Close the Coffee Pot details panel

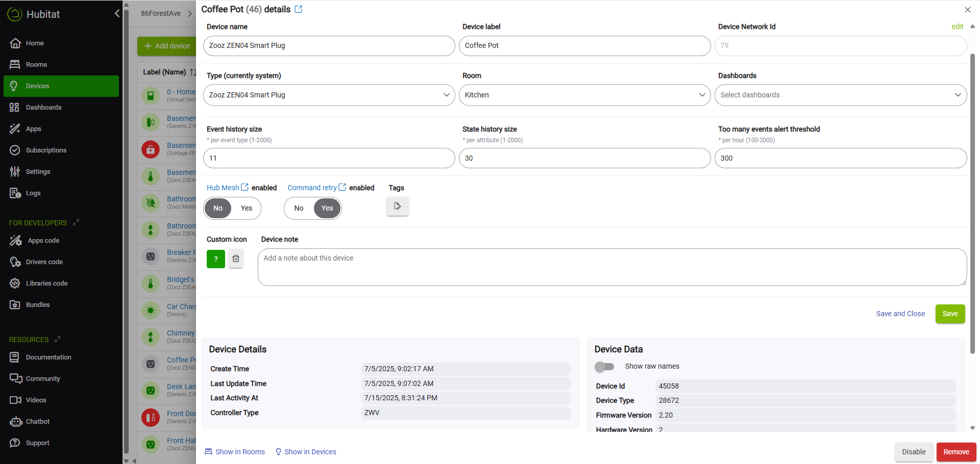(x=967, y=10)
